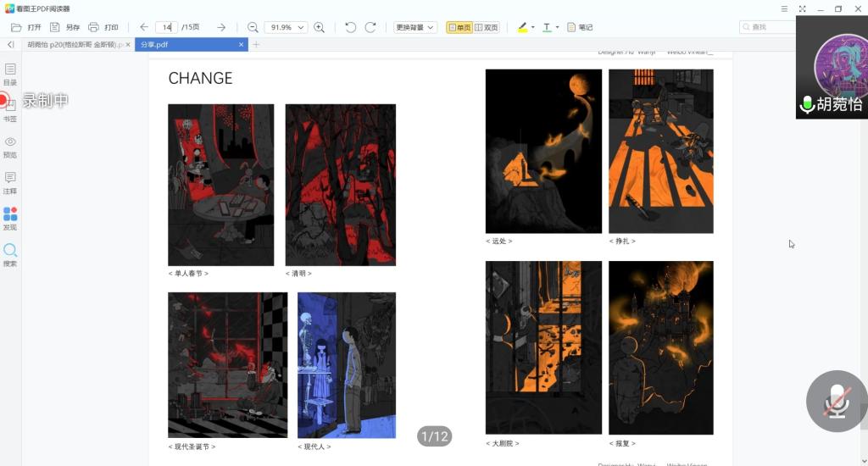Open the 搜索 search panel

pyautogui.click(x=10, y=255)
